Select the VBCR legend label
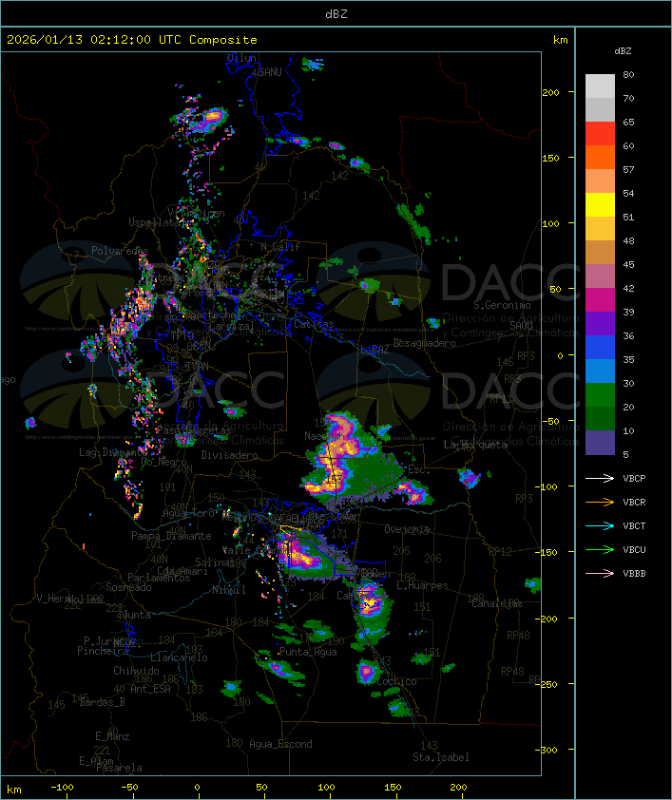This screenshot has width=672, height=800. tap(634, 503)
